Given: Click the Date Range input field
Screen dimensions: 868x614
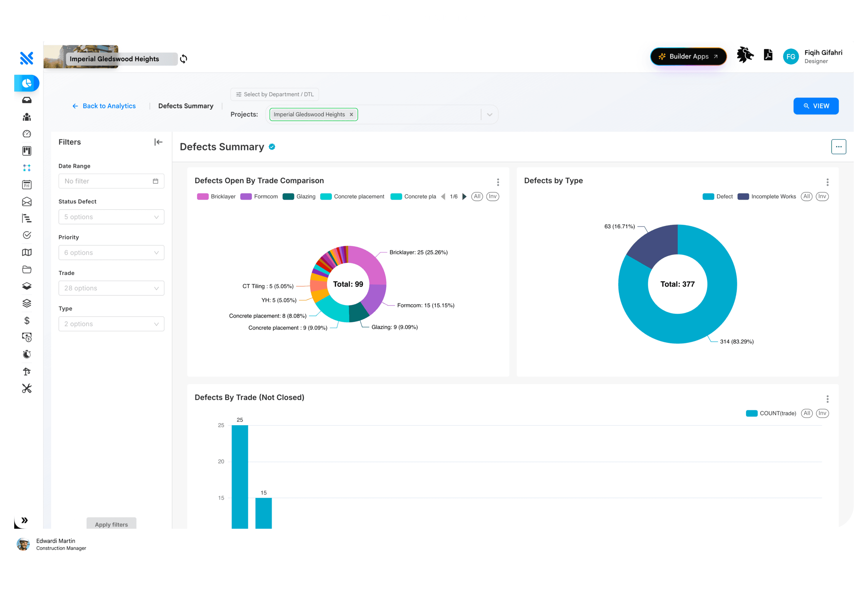Looking at the screenshot, I should click(111, 181).
